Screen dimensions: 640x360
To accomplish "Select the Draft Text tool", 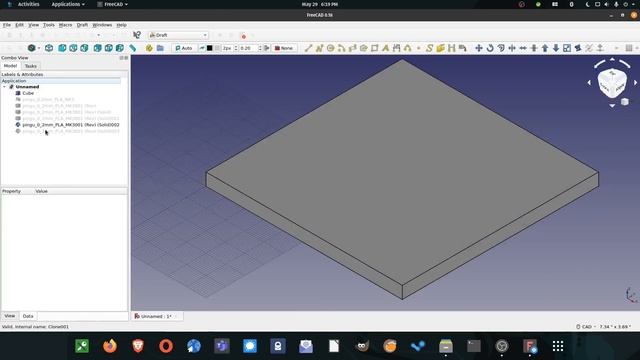I will pos(386,48).
